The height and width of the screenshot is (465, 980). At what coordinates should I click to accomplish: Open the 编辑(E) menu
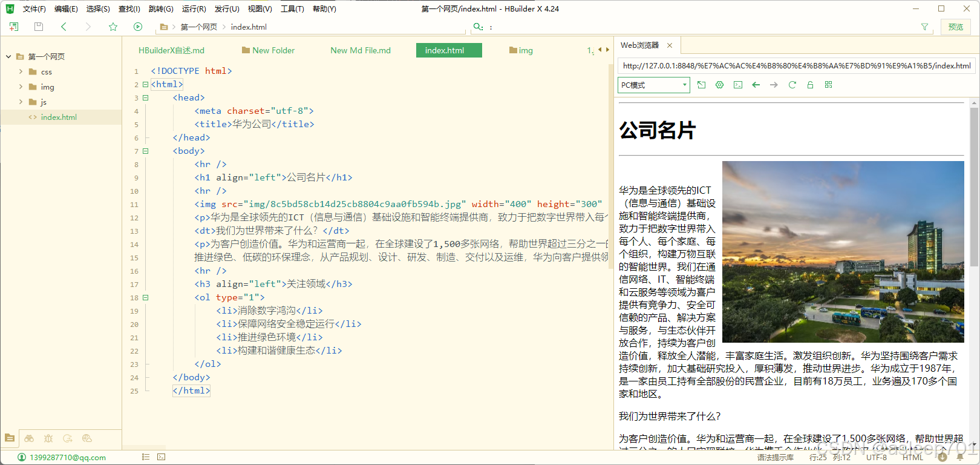point(66,9)
